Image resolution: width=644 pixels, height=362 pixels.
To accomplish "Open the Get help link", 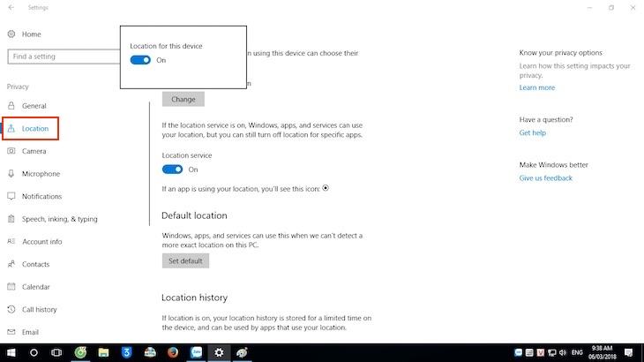I will click(x=532, y=132).
